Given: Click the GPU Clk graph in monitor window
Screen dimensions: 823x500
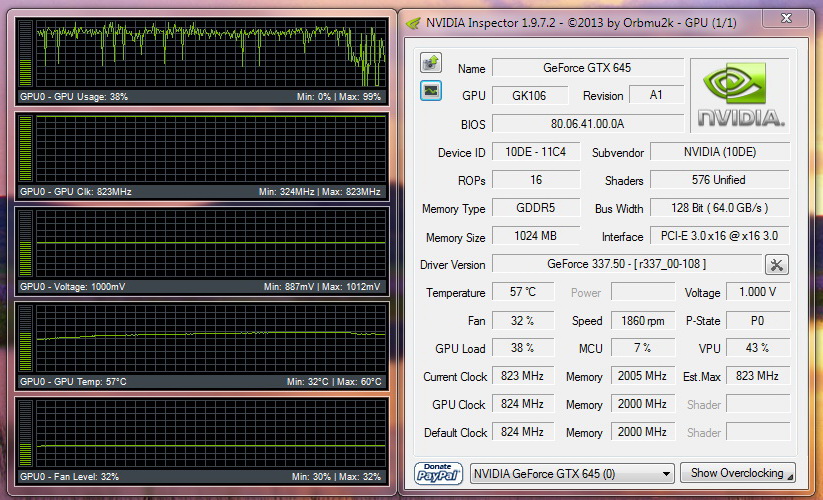Looking at the screenshot, I should (211, 149).
